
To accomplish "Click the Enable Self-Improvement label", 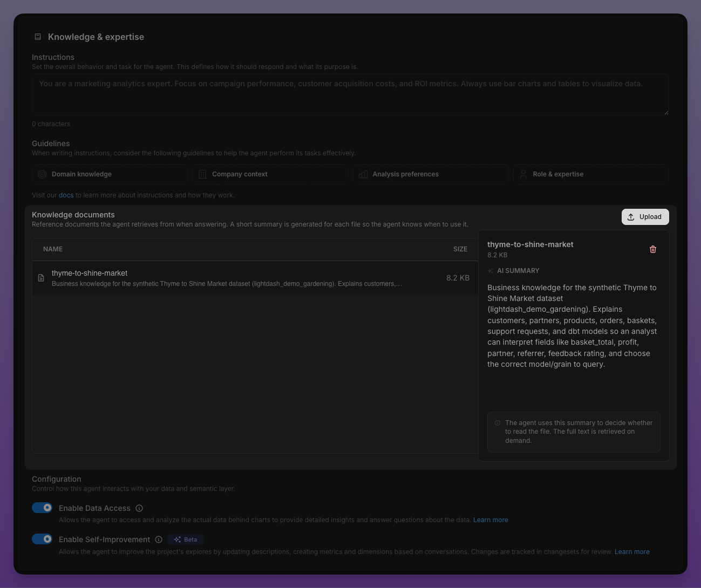I will pyautogui.click(x=105, y=539).
